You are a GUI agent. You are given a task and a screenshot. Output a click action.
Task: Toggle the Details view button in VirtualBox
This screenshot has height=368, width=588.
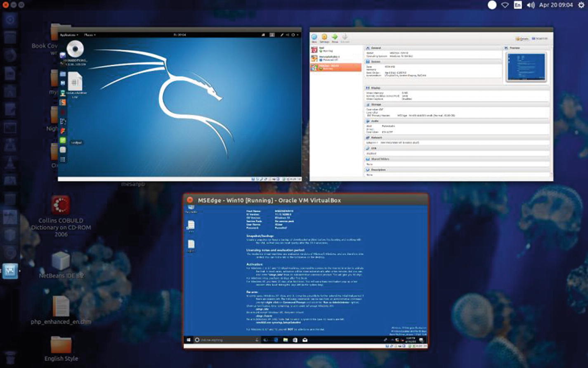[x=522, y=39]
